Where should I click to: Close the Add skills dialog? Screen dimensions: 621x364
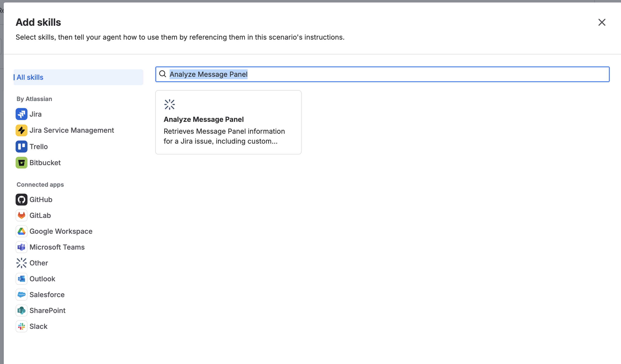coord(602,22)
